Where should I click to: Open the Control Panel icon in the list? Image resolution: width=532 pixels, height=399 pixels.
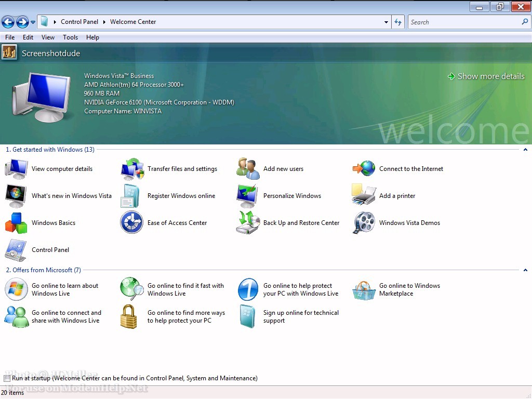coord(16,250)
